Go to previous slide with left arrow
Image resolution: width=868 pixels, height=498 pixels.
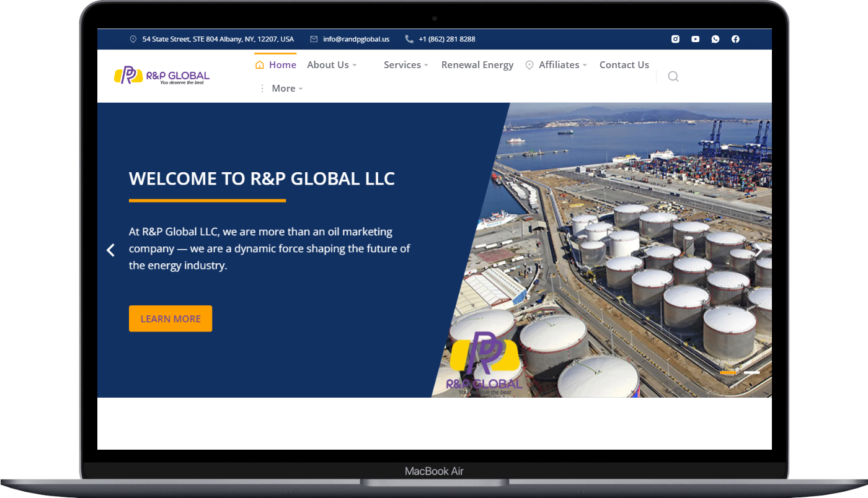coord(111,250)
